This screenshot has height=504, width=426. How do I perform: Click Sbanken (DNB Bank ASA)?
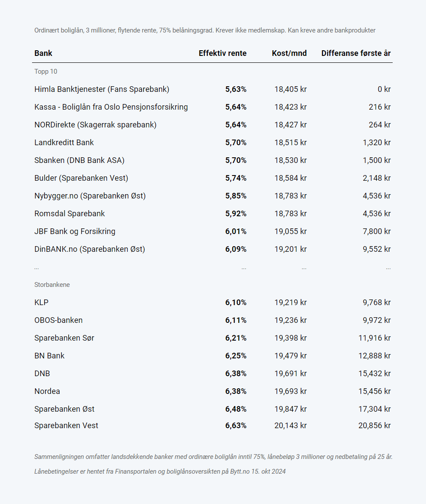tap(79, 160)
